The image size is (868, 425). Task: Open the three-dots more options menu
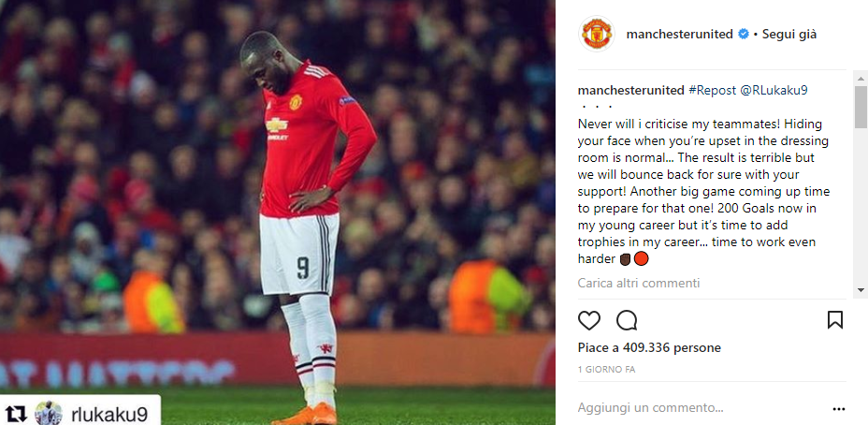839,409
